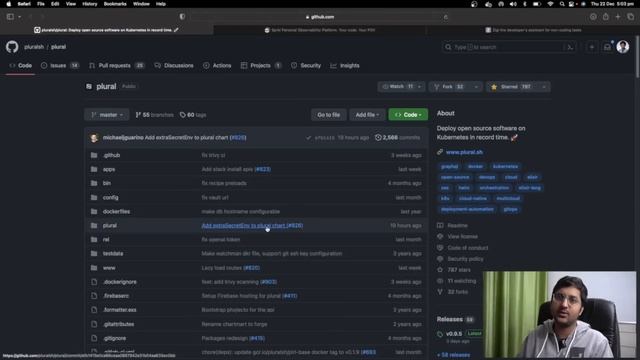This screenshot has height=360, width=640.
Task: Open the plural folder
Action: (x=109, y=225)
